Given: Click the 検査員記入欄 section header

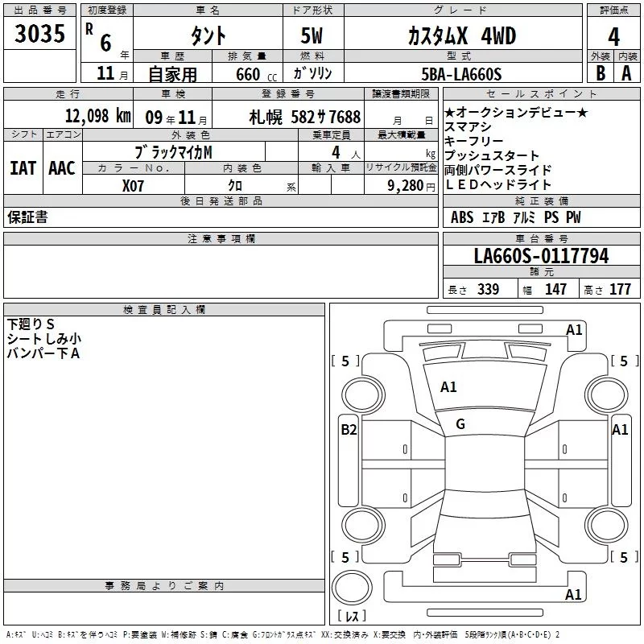Looking at the screenshot, I should [164, 309].
